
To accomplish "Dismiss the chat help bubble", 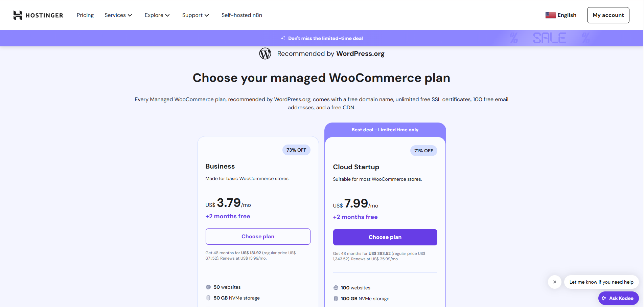I will coord(555,282).
